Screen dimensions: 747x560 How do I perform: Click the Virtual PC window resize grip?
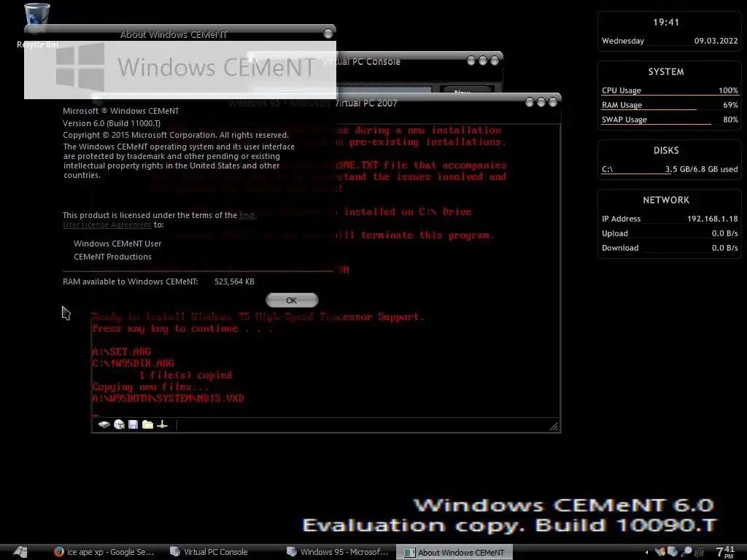(554, 426)
